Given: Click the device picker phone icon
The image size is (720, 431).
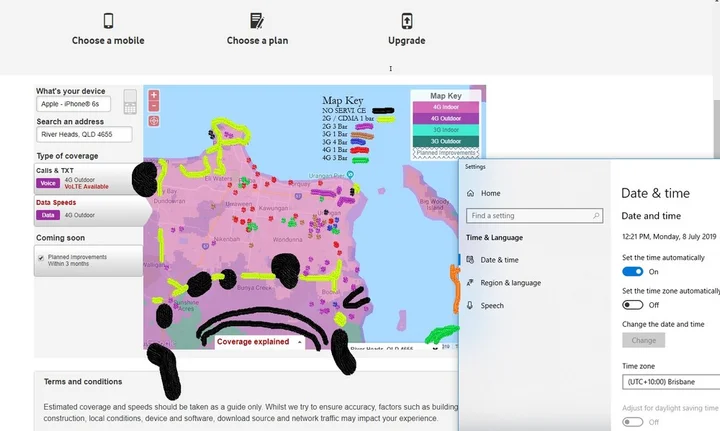Looking at the screenshot, I should [129, 101].
